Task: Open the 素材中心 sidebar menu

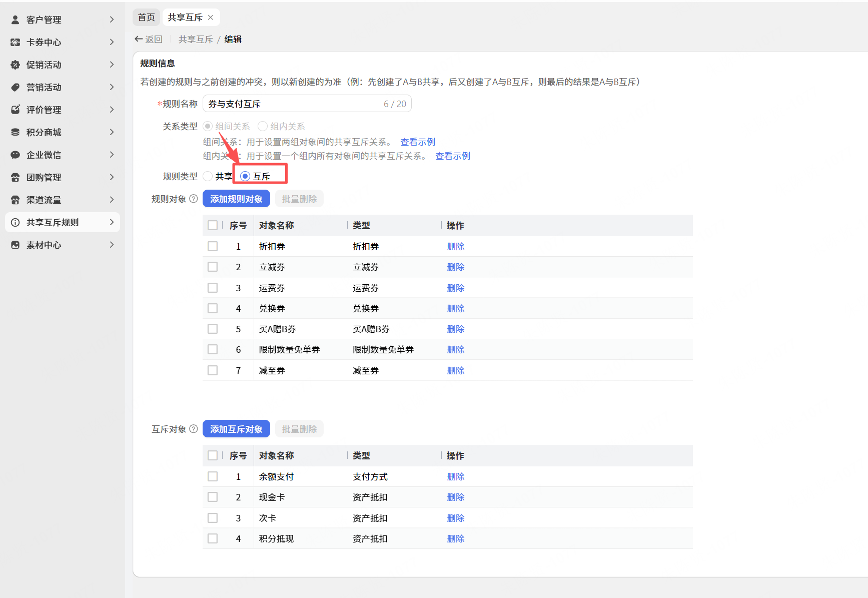Action: click(x=63, y=245)
